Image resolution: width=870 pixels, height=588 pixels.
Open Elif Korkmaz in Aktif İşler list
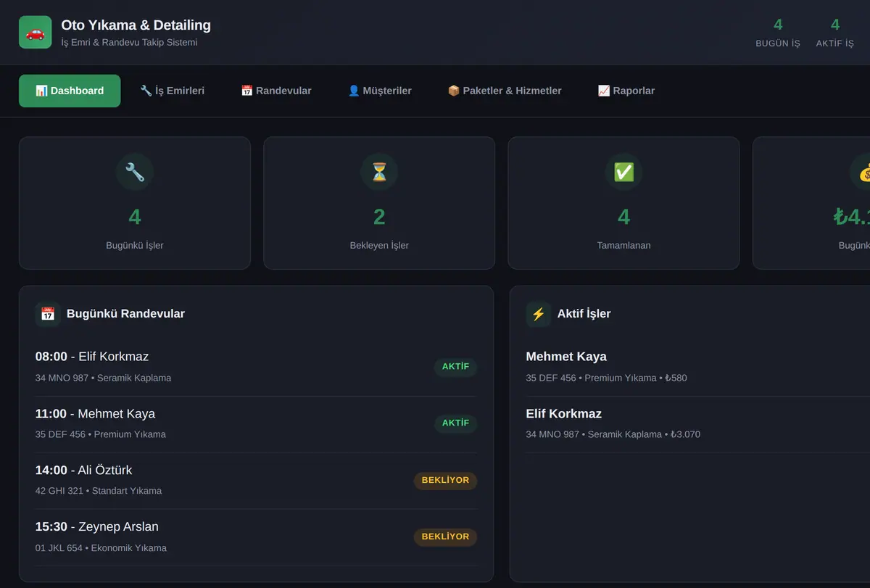[564, 414]
